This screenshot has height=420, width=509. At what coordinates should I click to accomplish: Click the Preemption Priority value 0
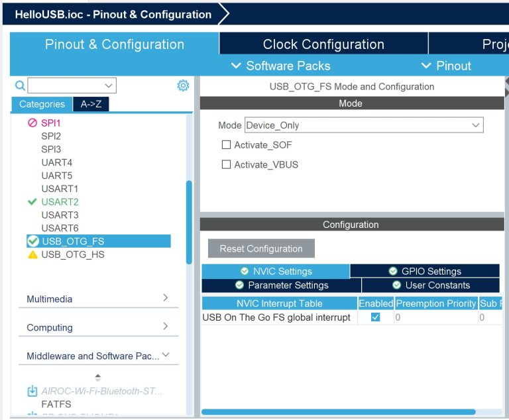(x=436, y=317)
